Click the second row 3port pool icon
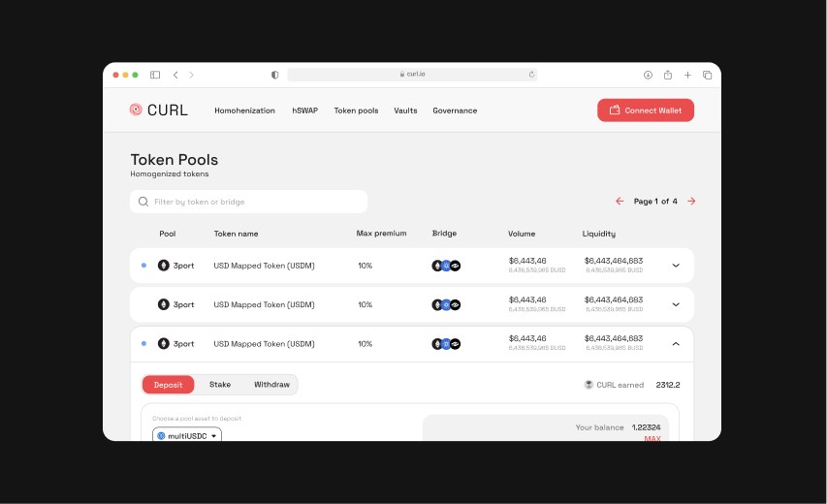Screen dimensions: 827x504 click(164, 304)
